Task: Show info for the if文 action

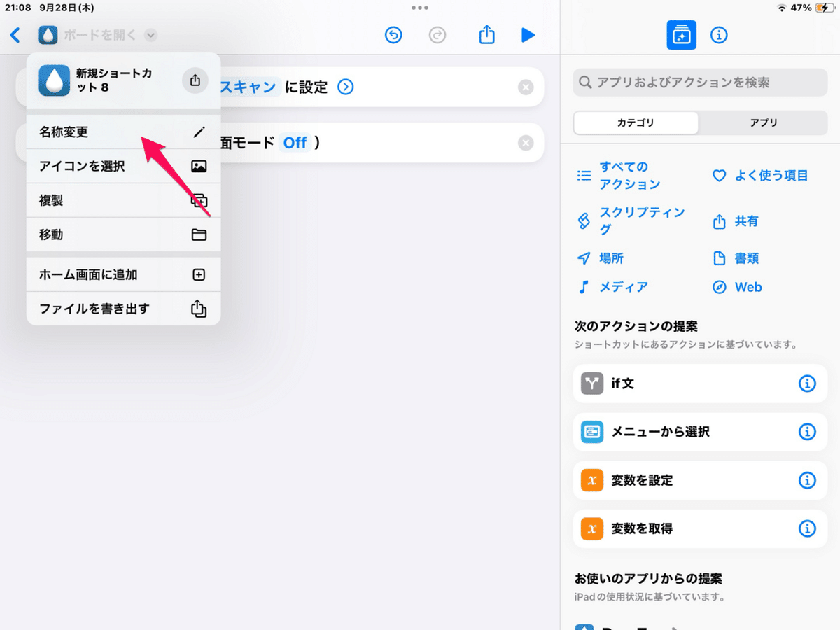Action: coord(807,384)
